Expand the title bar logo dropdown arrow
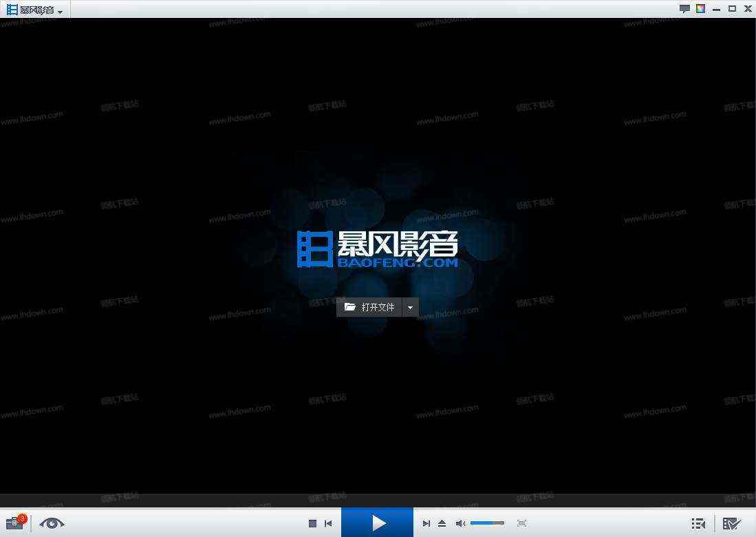 61,12
